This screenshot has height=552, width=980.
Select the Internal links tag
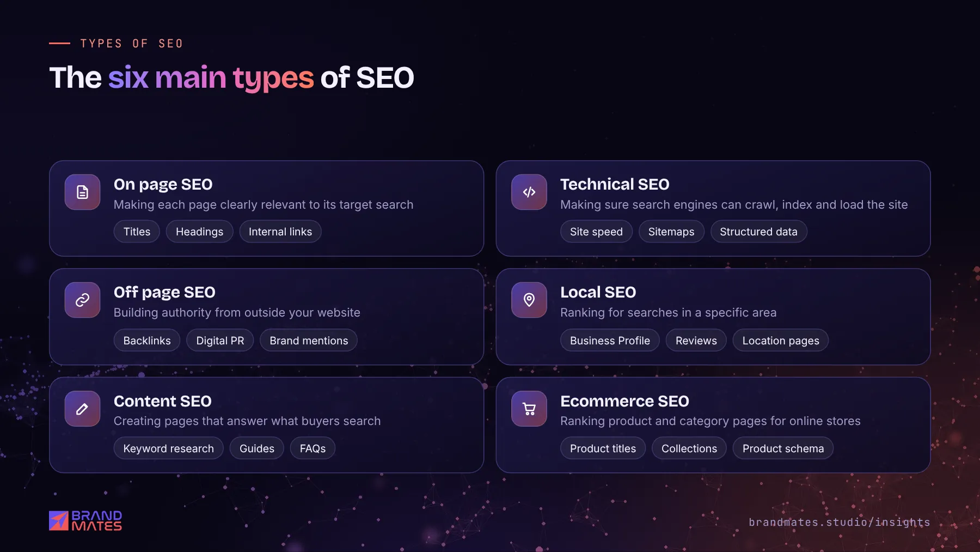pos(280,232)
